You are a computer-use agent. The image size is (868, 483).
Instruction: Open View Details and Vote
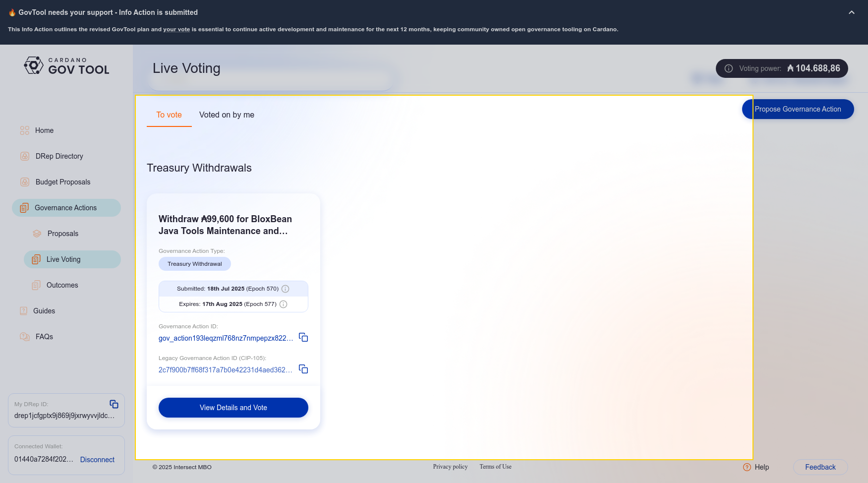point(233,408)
